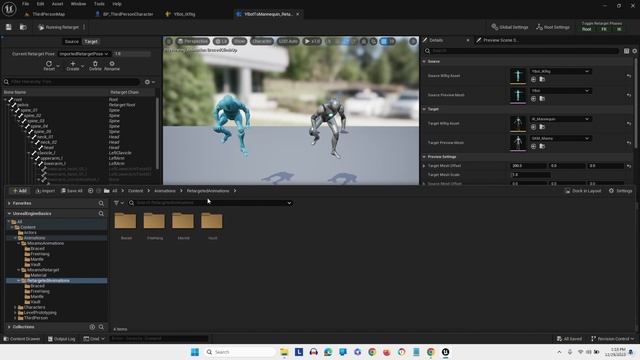Open the Details panel settings gear
The image size is (640, 360).
tap(635, 51)
